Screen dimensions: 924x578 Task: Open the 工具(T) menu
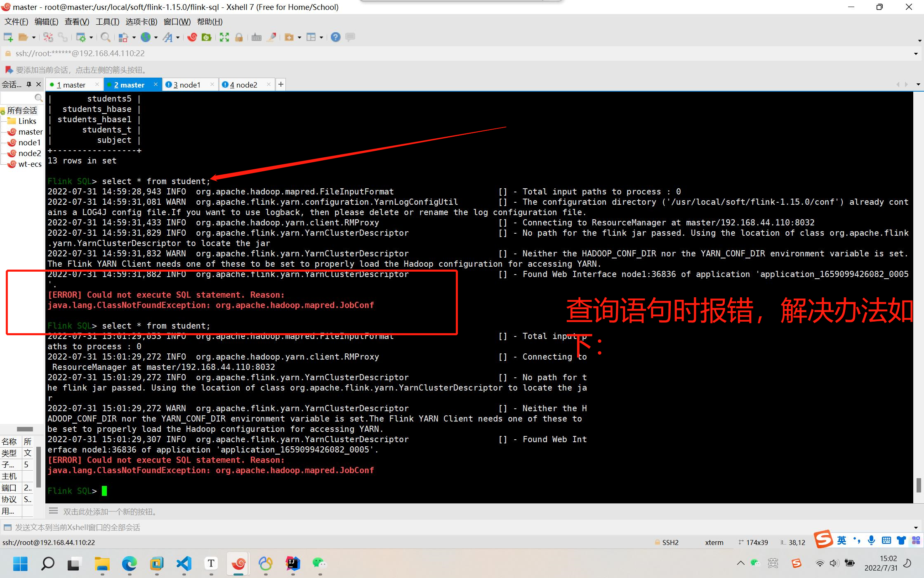107,22
